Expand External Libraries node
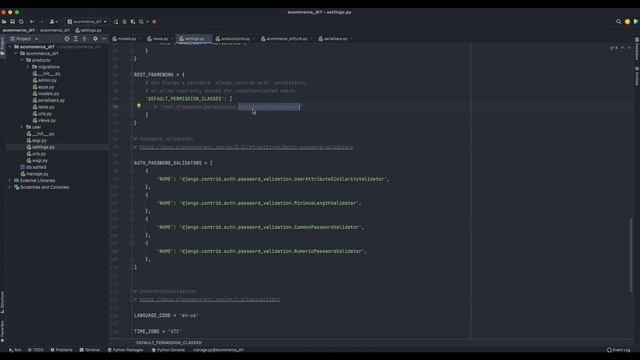Screen dimensions: 640x360 10,180
